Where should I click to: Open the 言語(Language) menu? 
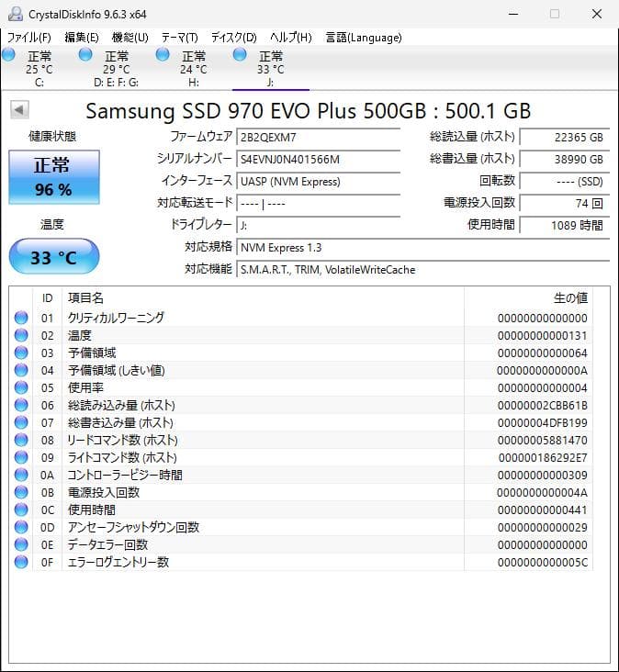click(364, 38)
